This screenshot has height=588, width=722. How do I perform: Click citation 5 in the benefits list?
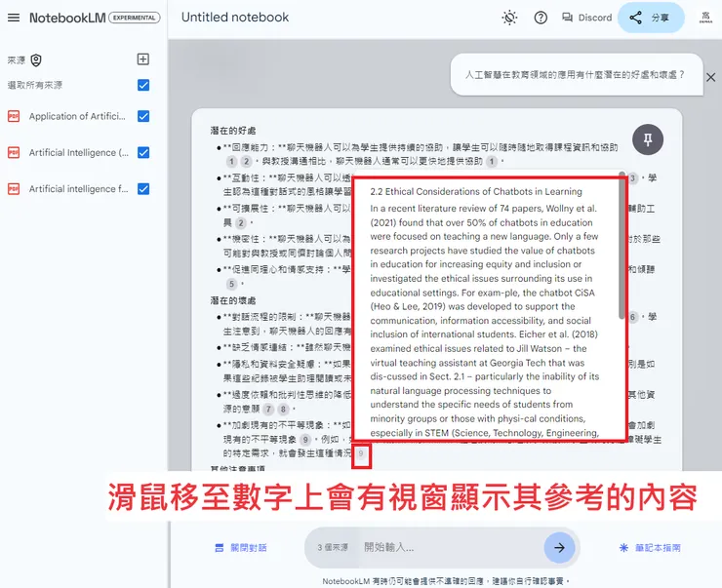coord(231,284)
